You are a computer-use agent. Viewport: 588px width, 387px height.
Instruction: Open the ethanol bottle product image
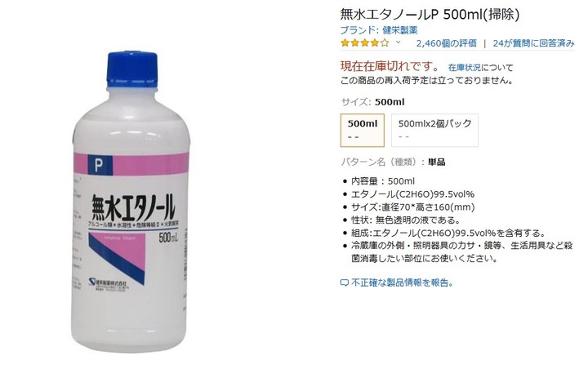pyautogui.click(x=131, y=202)
